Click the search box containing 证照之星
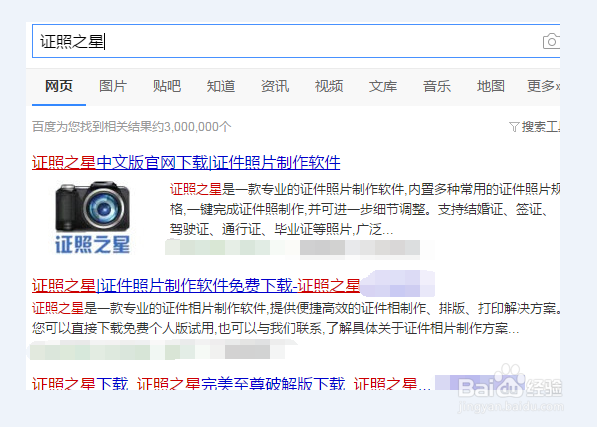 click(x=296, y=41)
